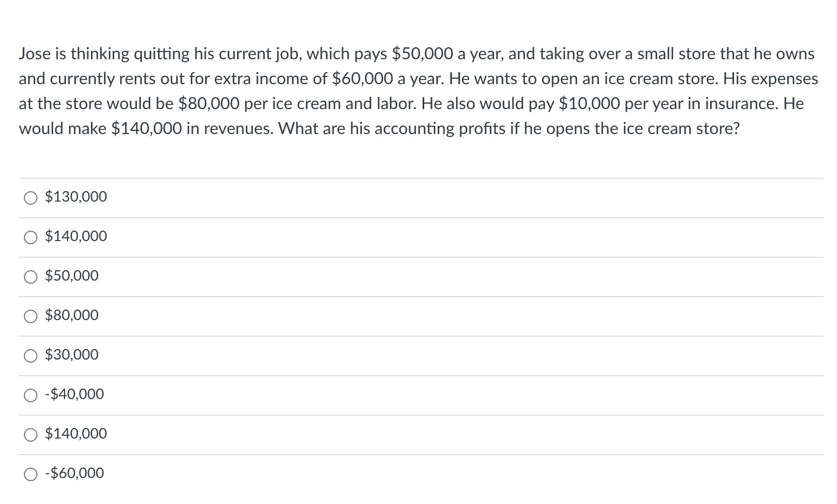Click the divider above the $130,000 option

coord(416,177)
